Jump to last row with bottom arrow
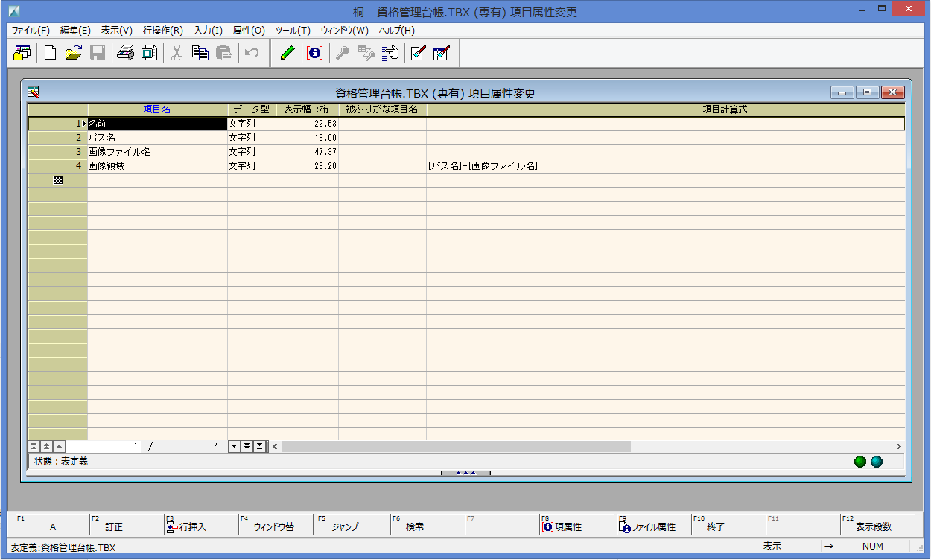Image resolution: width=931 pixels, height=560 pixels. (x=259, y=446)
